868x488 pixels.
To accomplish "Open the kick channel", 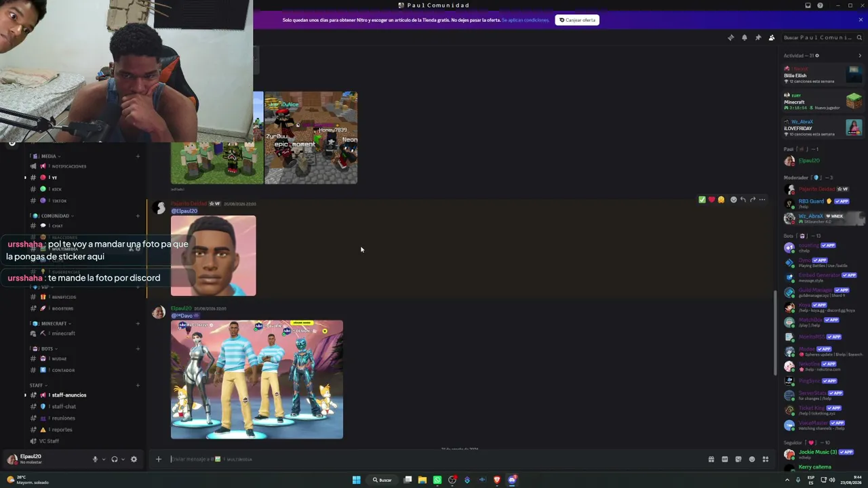I will (x=85, y=189).
